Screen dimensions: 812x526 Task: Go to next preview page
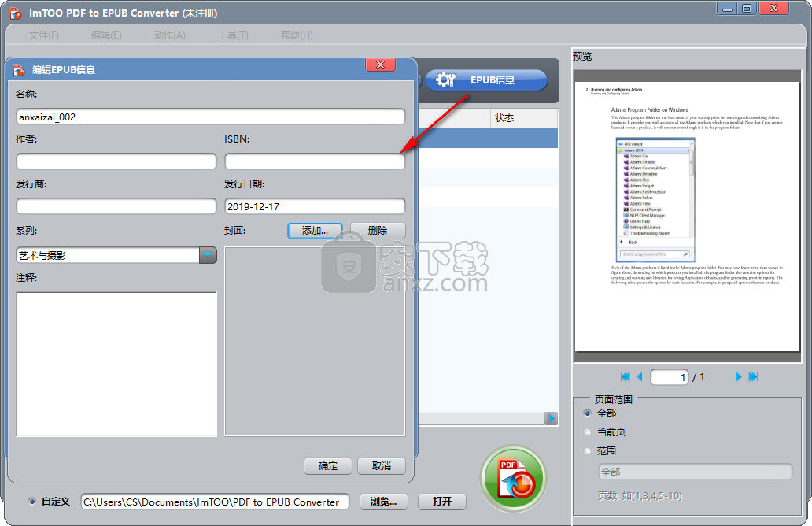739,376
